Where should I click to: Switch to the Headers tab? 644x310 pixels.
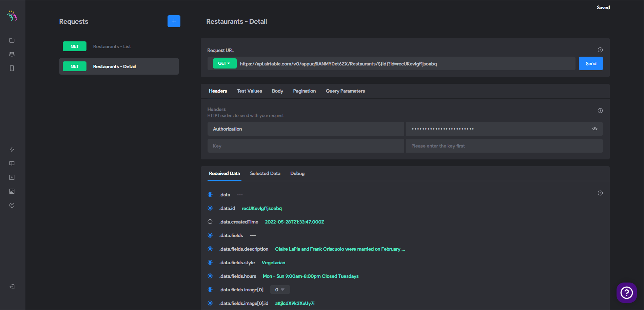pos(218,91)
